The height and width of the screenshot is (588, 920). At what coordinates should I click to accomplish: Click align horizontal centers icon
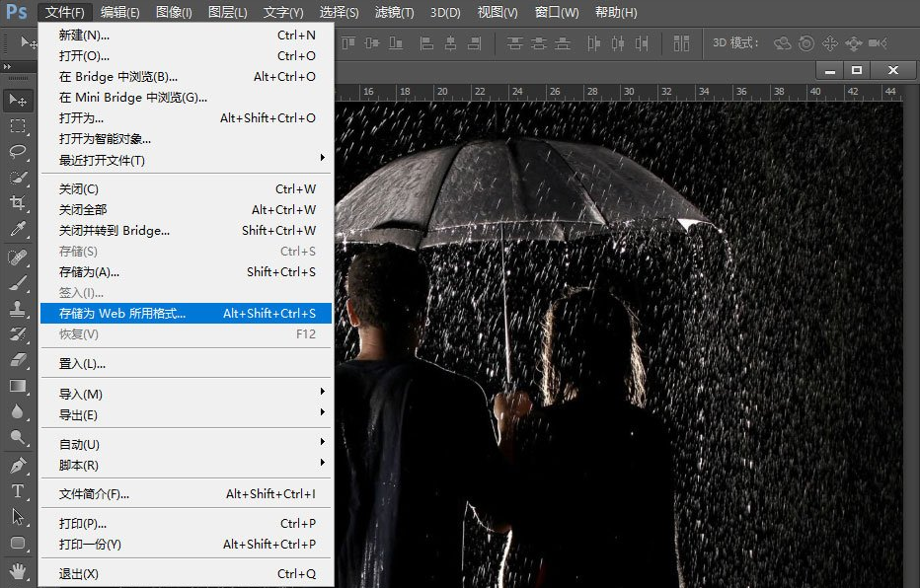450,43
